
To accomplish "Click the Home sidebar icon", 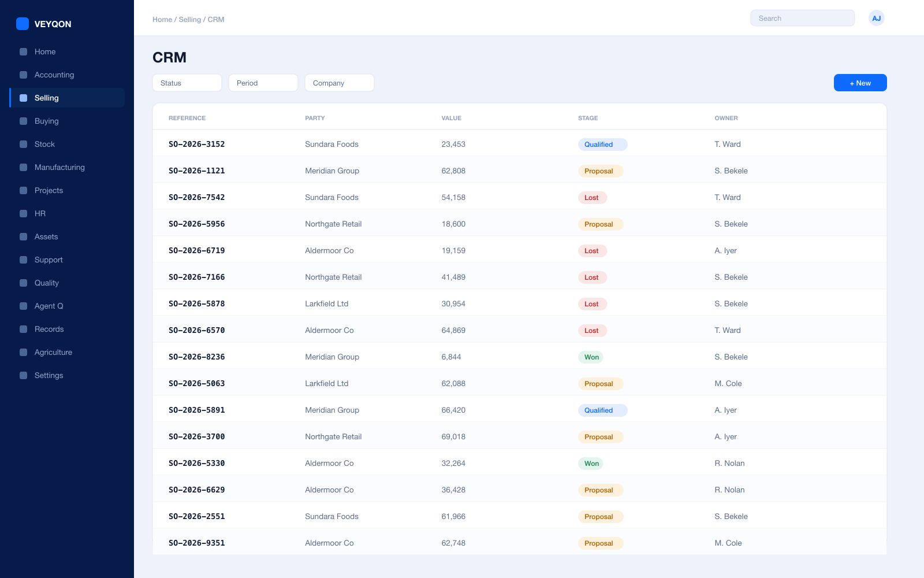I will click(24, 51).
